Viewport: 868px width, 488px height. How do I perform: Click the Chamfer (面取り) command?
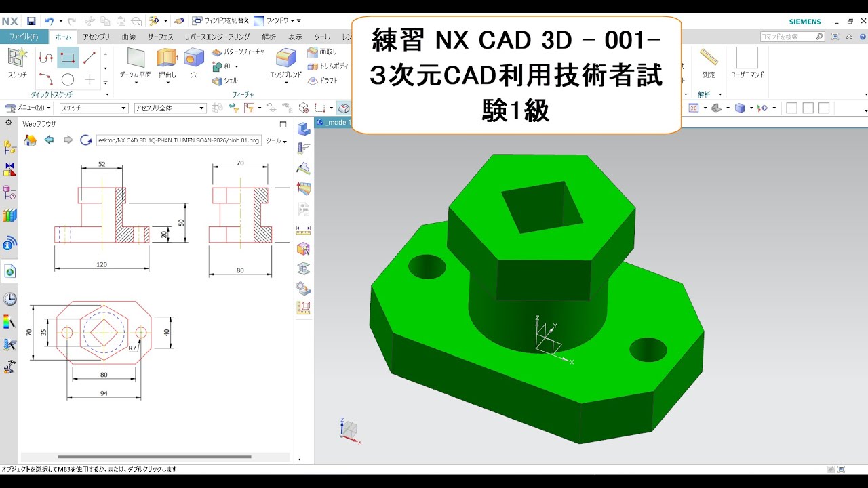(x=322, y=52)
